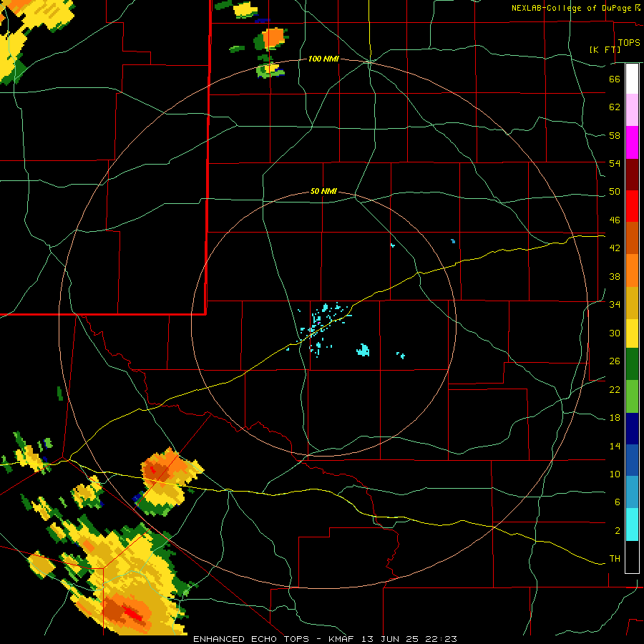Image resolution: width=644 pixels, height=644 pixels.
Task: Click the legend value 22
Action: pyautogui.click(x=615, y=390)
